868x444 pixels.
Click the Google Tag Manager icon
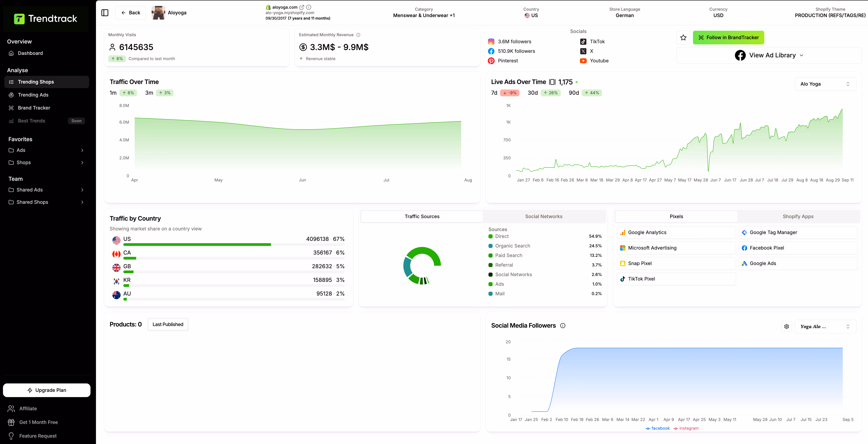pos(744,233)
